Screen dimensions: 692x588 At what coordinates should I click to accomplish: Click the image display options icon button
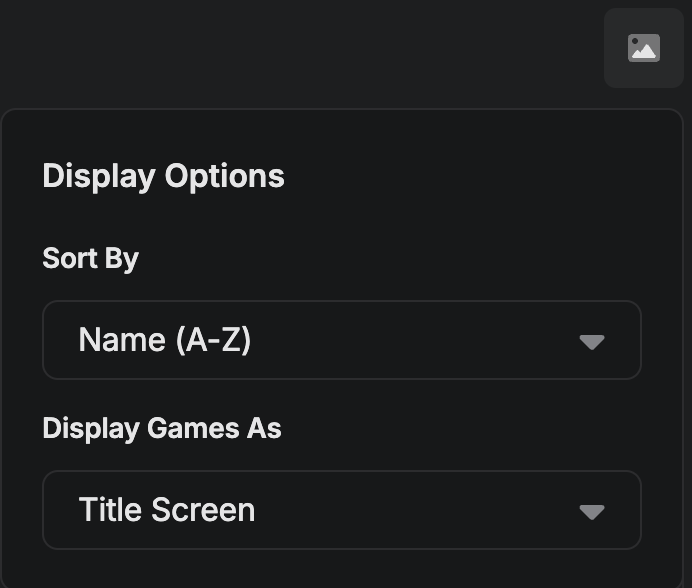pos(643,48)
